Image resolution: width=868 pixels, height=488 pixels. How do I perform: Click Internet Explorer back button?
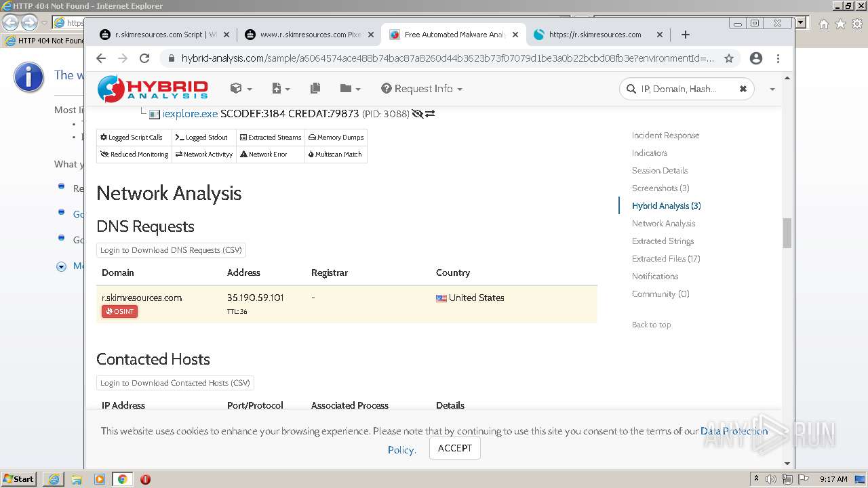10,23
